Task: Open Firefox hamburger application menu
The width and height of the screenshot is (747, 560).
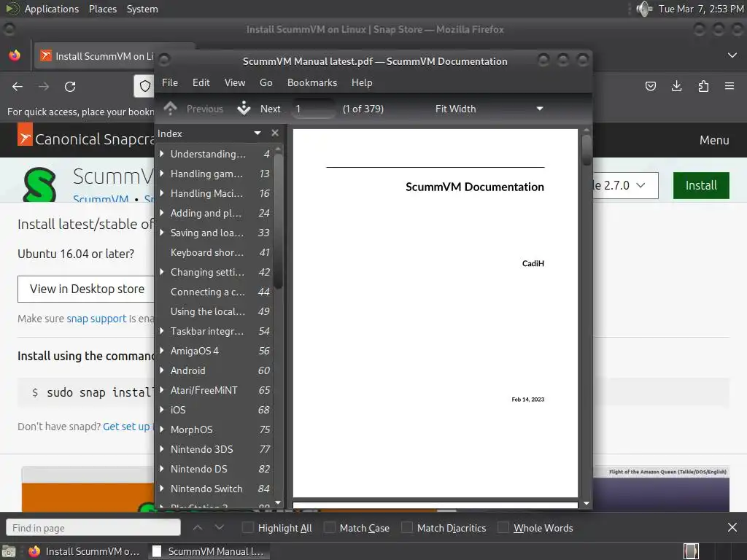Action: 729,86
